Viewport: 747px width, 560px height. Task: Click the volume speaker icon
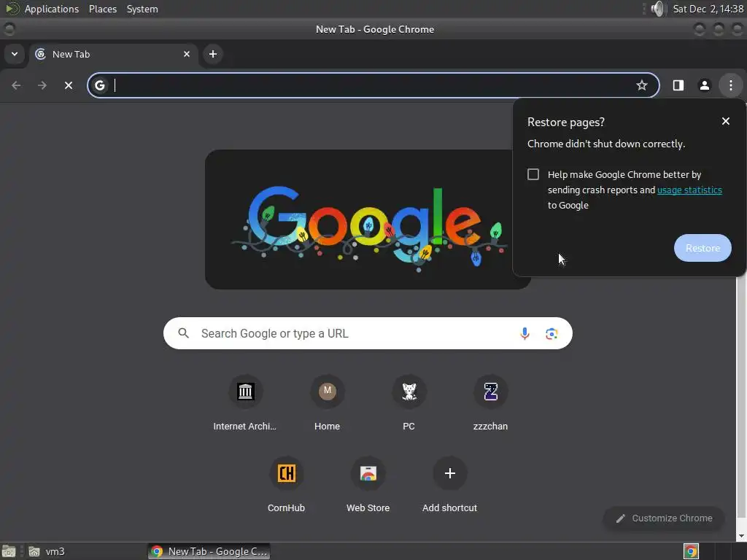(x=657, y=9)
